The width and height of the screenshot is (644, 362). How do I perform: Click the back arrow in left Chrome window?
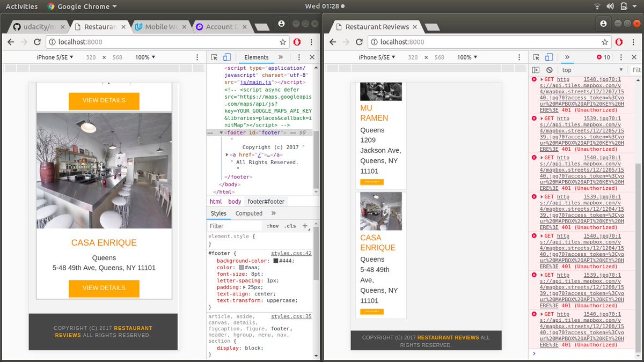pos(10,42)
